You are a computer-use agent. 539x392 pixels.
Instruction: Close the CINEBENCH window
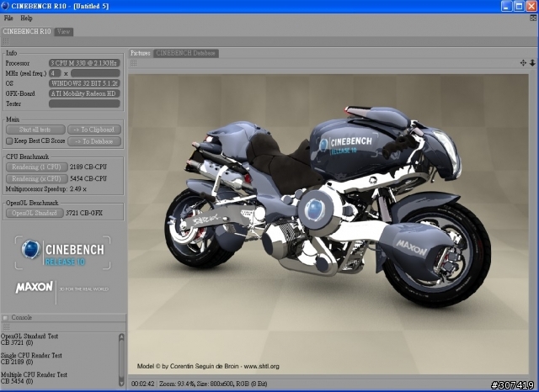pos(531,6)
